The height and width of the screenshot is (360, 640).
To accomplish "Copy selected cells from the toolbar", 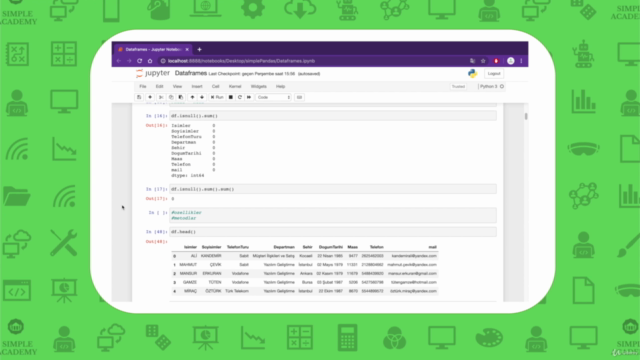I will pos(171,97).
